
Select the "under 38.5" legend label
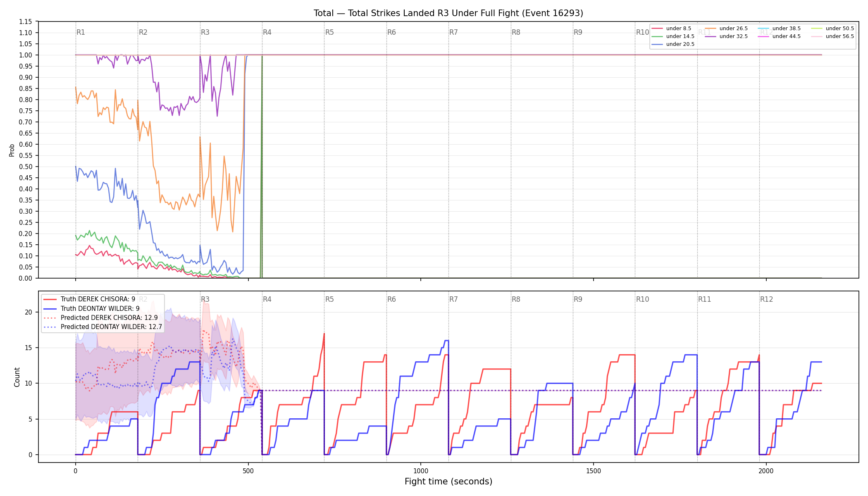[x=787, y=29]
